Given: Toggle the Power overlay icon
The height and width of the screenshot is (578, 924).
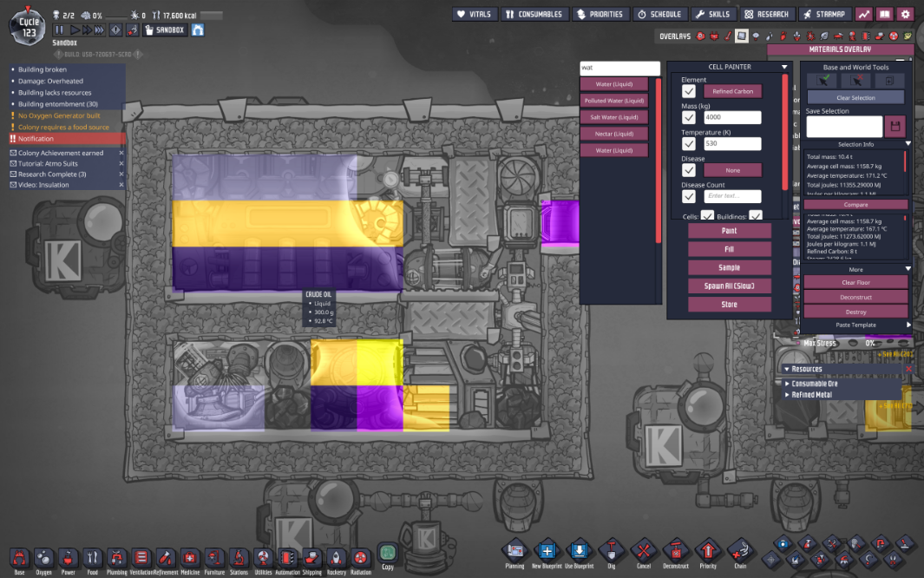Looking at the screenshot, I should coord(714,36).
